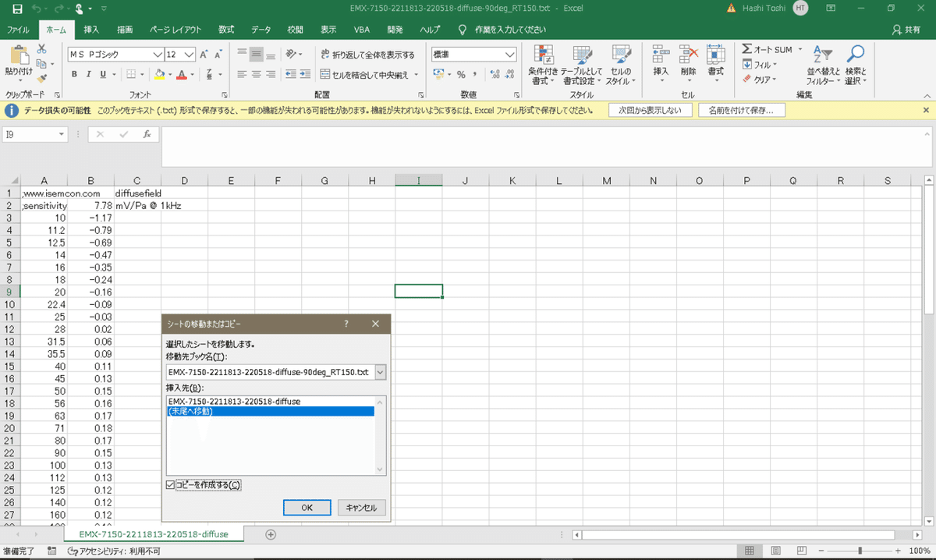
Task: Click the Delete cells (削除) icon
Action: [x=688, y=54]
